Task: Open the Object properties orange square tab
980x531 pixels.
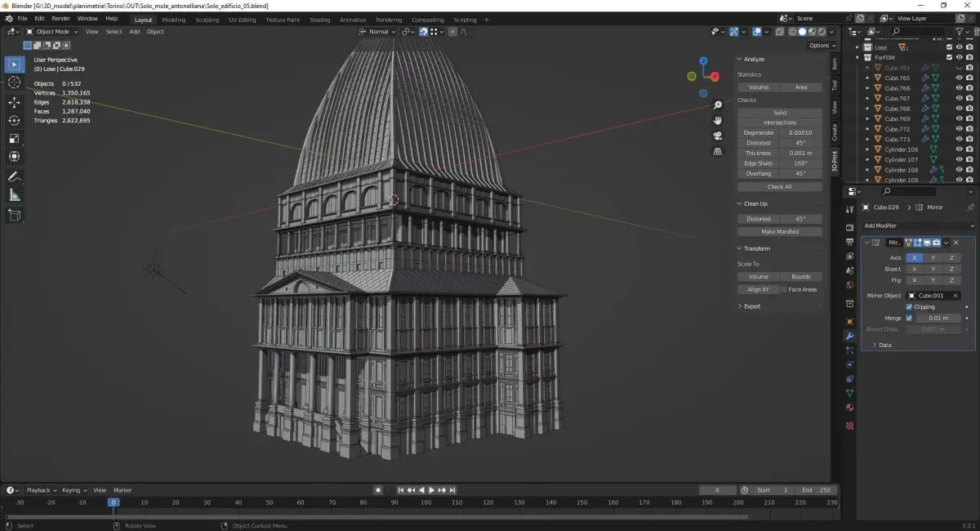Action: 849,321
